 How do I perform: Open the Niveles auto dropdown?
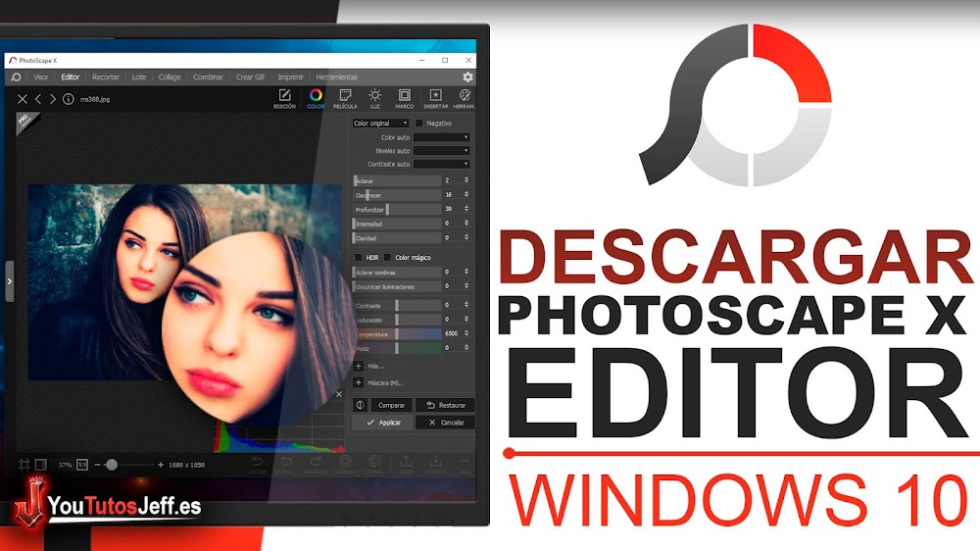(441, 151)
